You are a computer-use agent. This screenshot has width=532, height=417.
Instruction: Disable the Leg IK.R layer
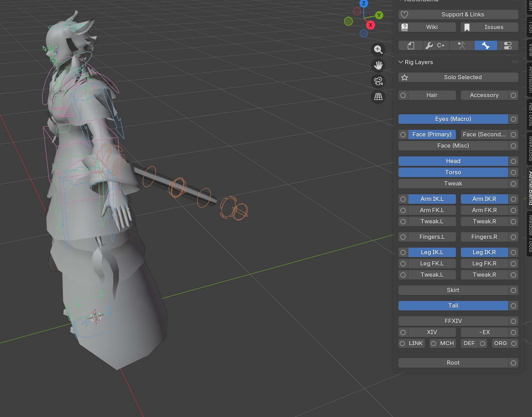(484, 253)
